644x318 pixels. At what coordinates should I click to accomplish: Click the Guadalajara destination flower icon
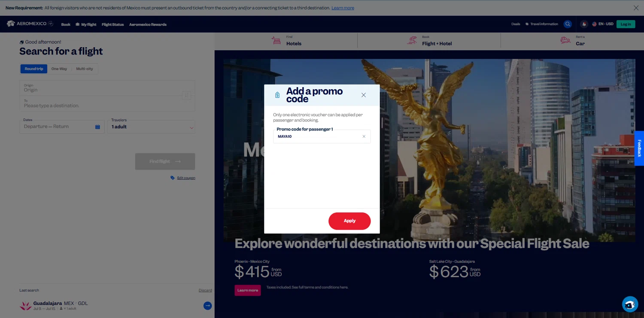pos(25,306)
